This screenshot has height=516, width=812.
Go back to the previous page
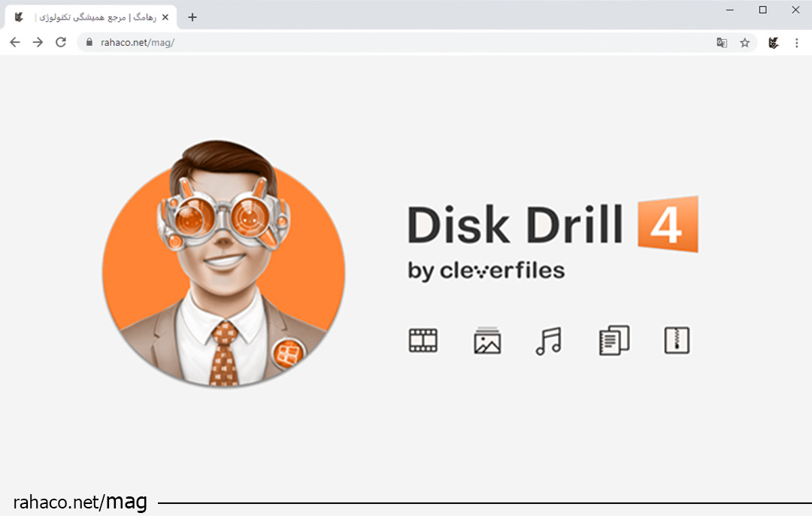(14, 43)
